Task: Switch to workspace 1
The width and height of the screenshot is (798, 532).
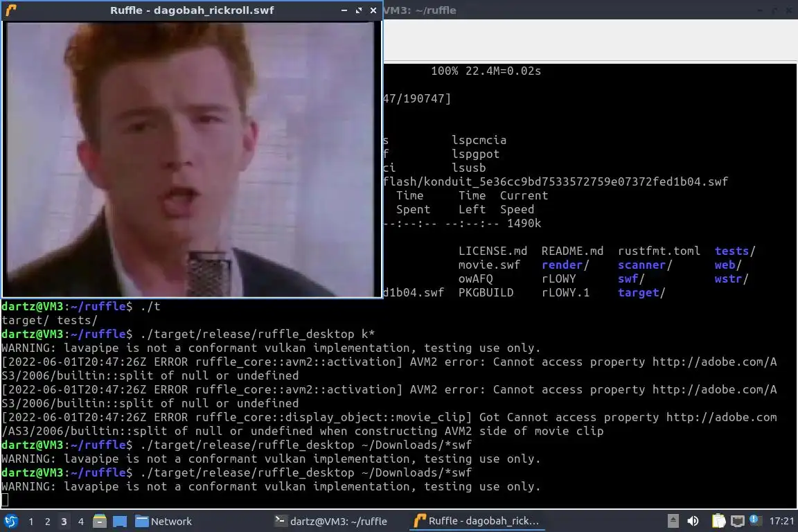Action: pyautogui.click(x=31, y=522)
